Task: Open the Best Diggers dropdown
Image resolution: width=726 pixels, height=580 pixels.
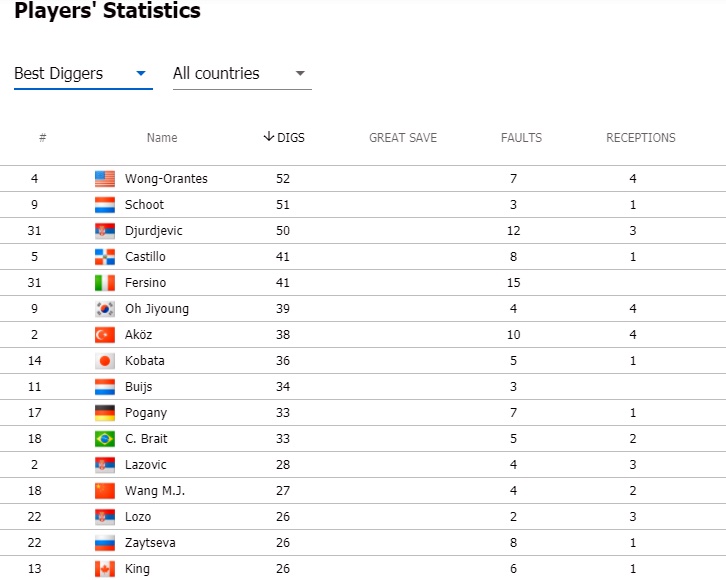Action: pos(83,74)
